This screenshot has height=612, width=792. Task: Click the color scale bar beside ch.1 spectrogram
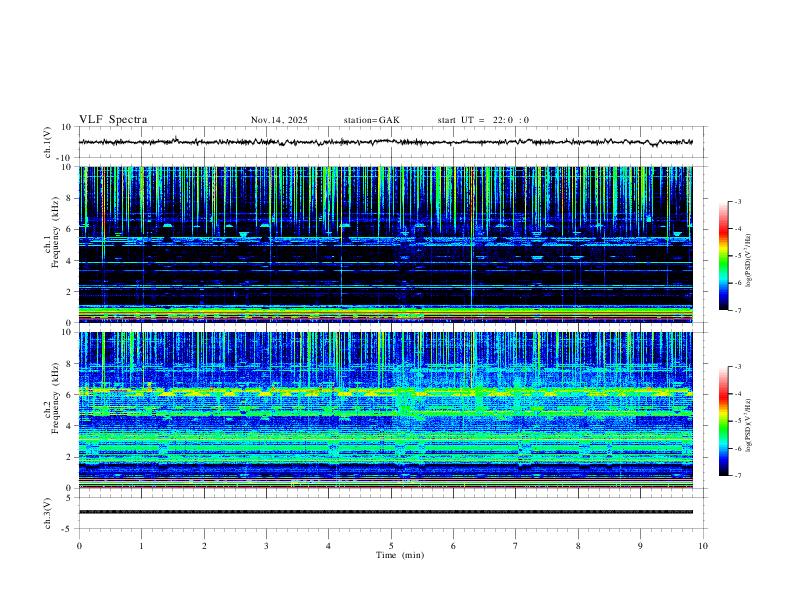tap(724, 256)
